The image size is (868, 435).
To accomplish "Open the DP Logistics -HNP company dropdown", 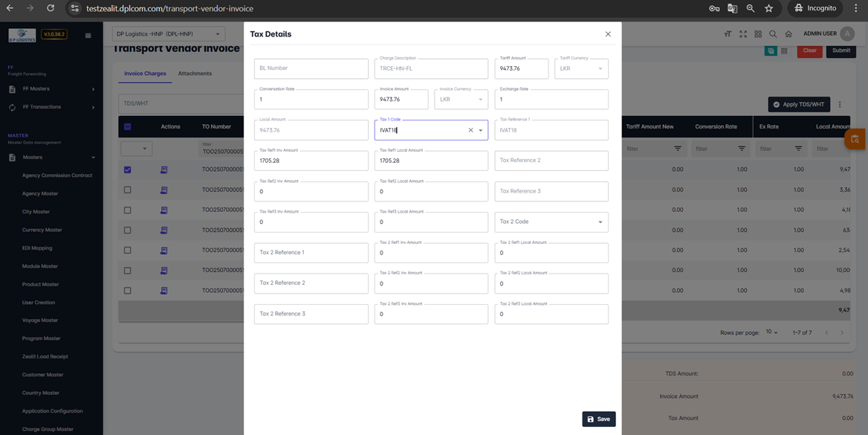I will click(168, 33).
